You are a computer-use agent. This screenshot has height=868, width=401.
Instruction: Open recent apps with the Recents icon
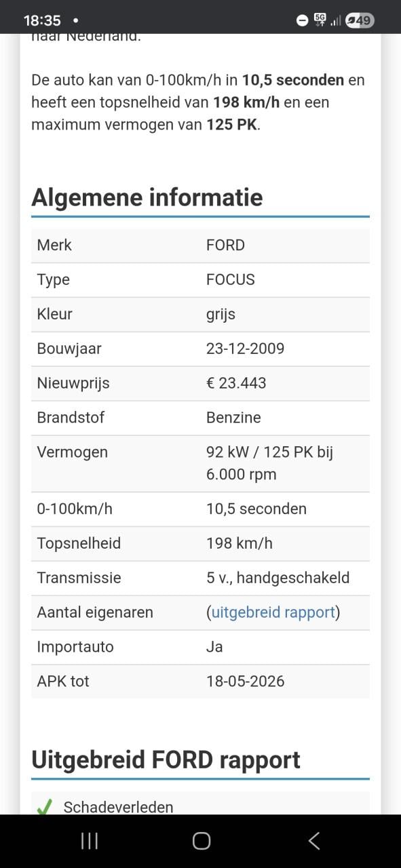[x=88, y=840]
